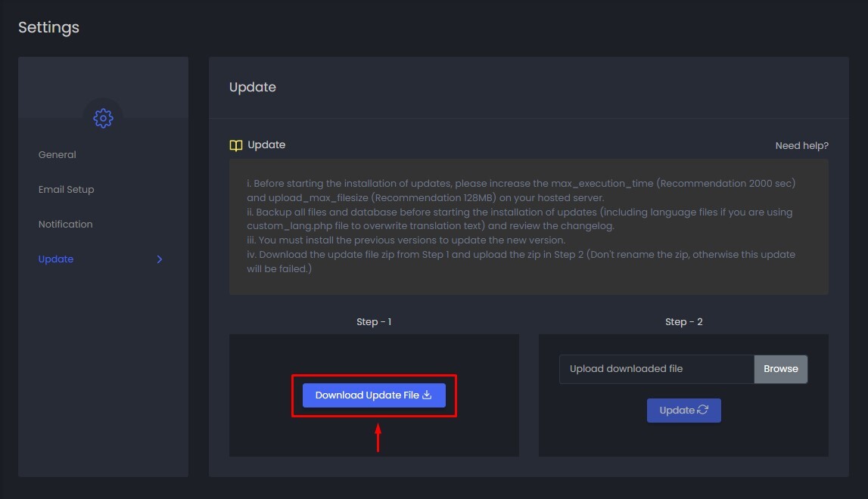Go to Email Setup settings
This screenshot has width=868, height=499.
67,190
